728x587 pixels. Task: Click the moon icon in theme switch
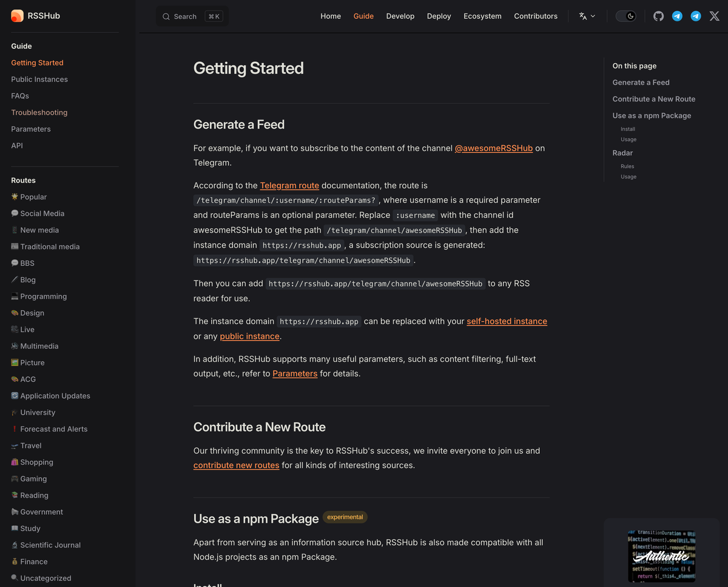[631, 16]
